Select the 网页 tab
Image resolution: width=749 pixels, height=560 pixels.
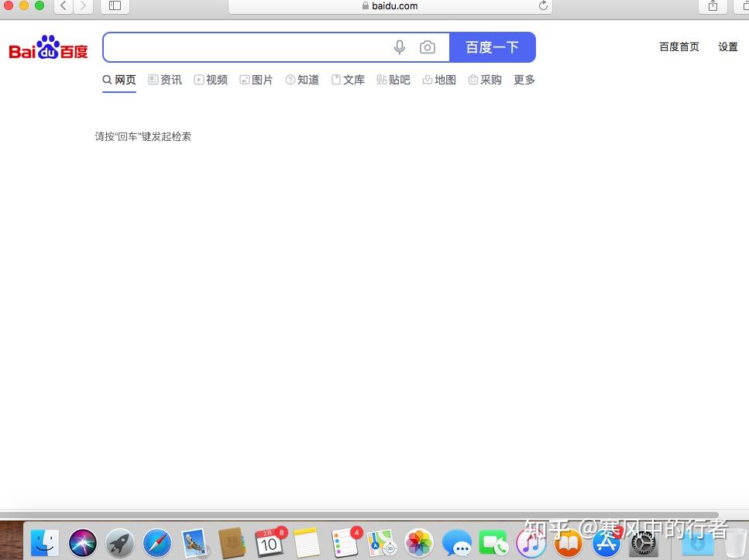(119, 80)
